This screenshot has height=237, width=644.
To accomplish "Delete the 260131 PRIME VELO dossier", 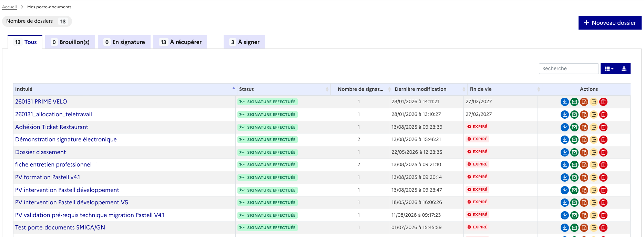I will tap(603, 102).
